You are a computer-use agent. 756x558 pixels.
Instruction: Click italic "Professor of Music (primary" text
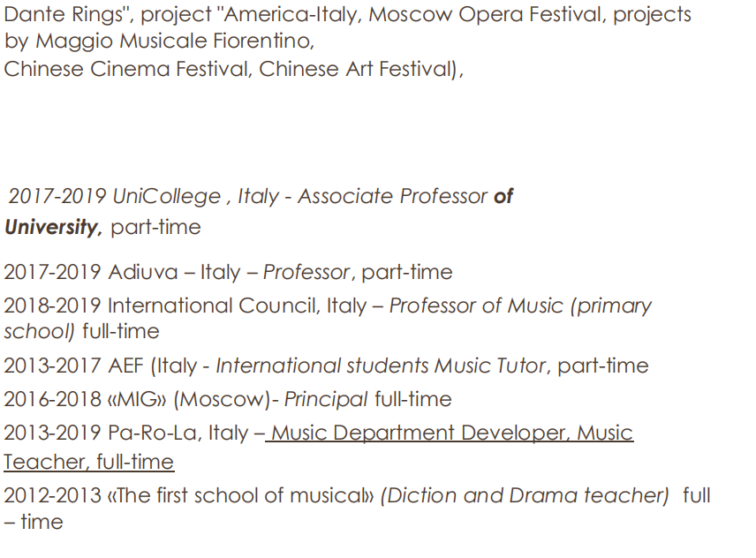point(520,306)
